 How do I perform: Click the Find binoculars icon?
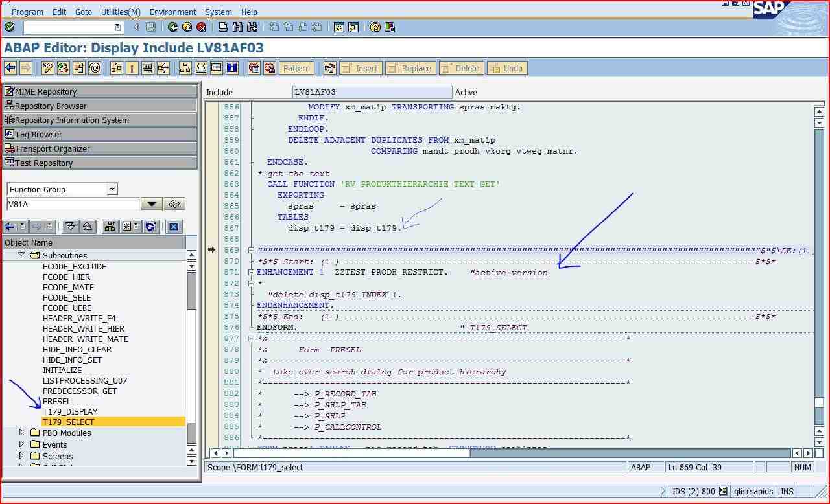coord(237,27)
